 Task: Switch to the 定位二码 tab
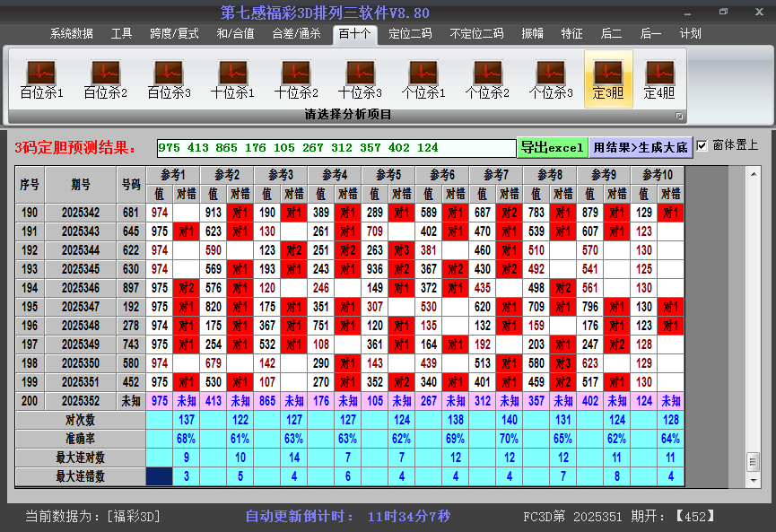click(x=410, y=34)
